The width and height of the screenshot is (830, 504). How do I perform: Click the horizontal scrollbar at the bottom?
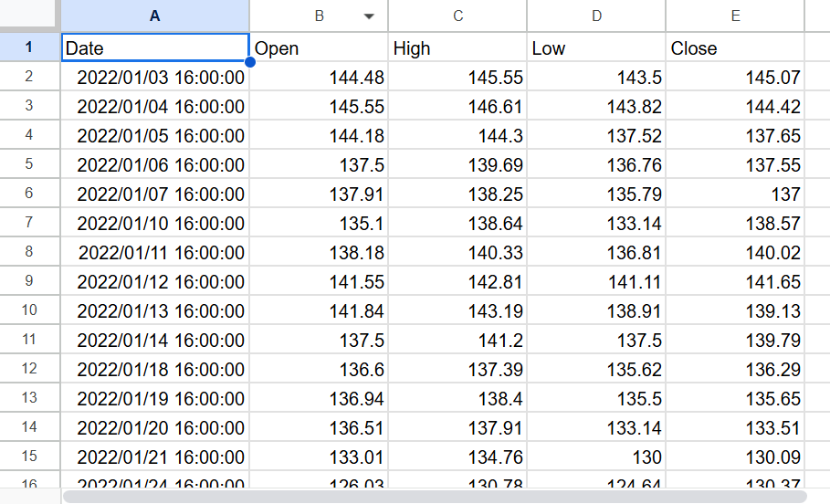[x=434, y=497]
